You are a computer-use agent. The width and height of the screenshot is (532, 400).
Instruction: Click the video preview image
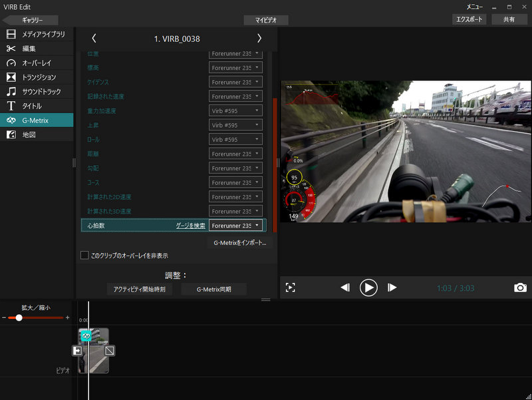(406, 152)
